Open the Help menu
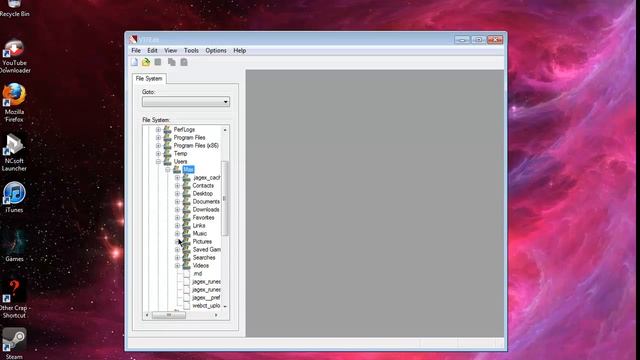 coord(240,51)
